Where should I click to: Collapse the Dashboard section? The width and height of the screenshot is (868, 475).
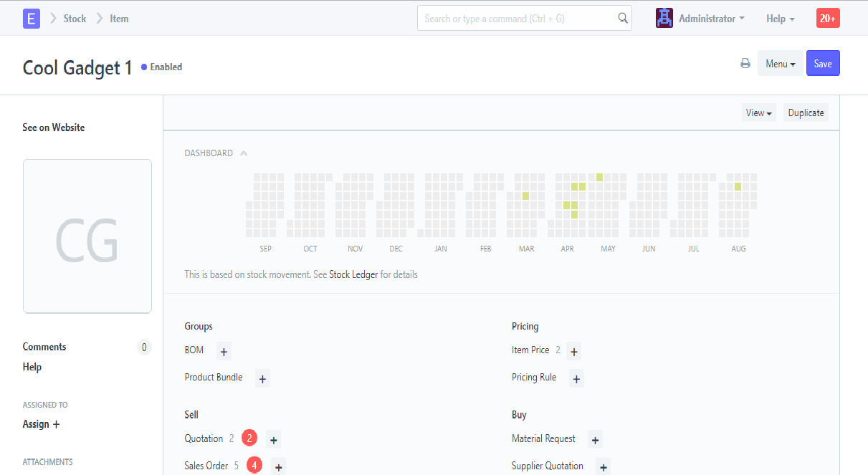[244, 153]
